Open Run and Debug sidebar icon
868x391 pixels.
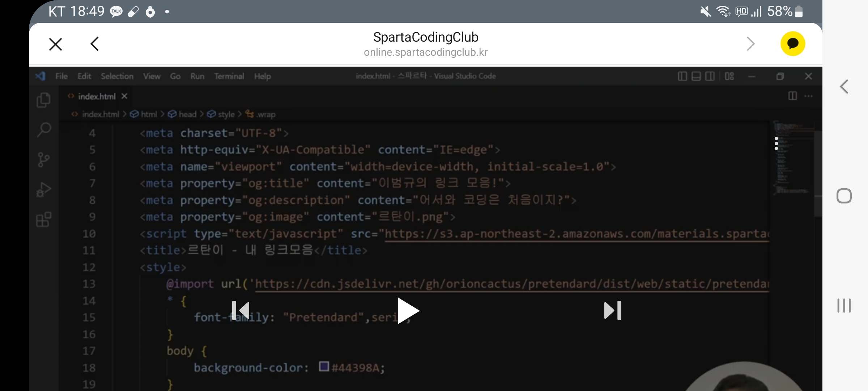tap(44, 189)
